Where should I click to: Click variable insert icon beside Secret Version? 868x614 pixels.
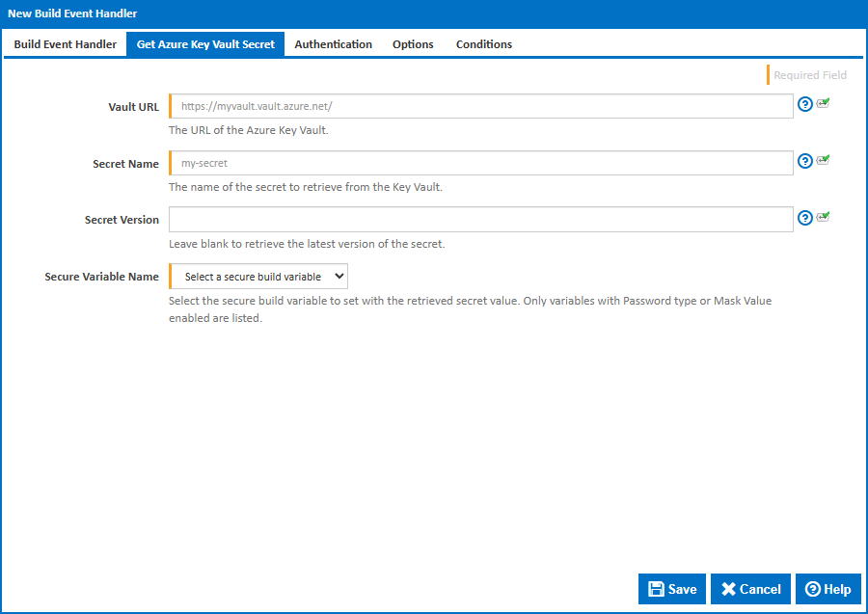click(823, 217)
